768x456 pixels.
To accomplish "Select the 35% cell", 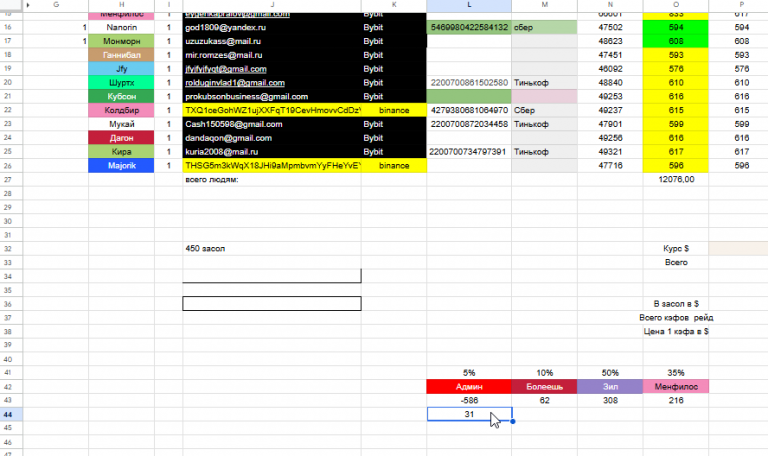I will pyautogui.click(x=675, y=373).
